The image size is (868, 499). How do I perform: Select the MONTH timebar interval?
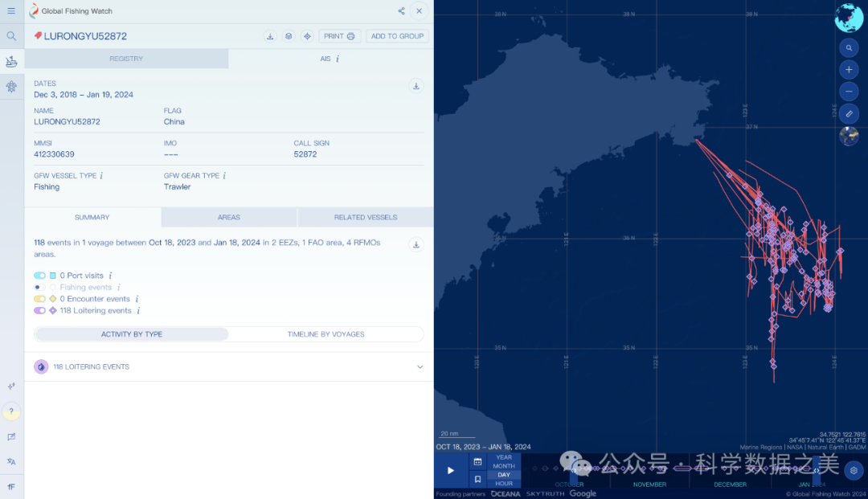pyautogui.click(x=504, y=466)
